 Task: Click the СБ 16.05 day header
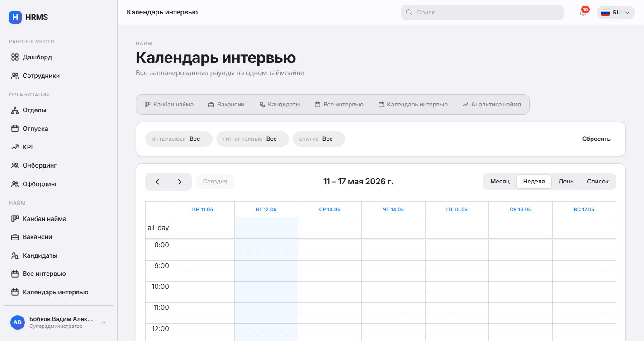click(520, 209)
